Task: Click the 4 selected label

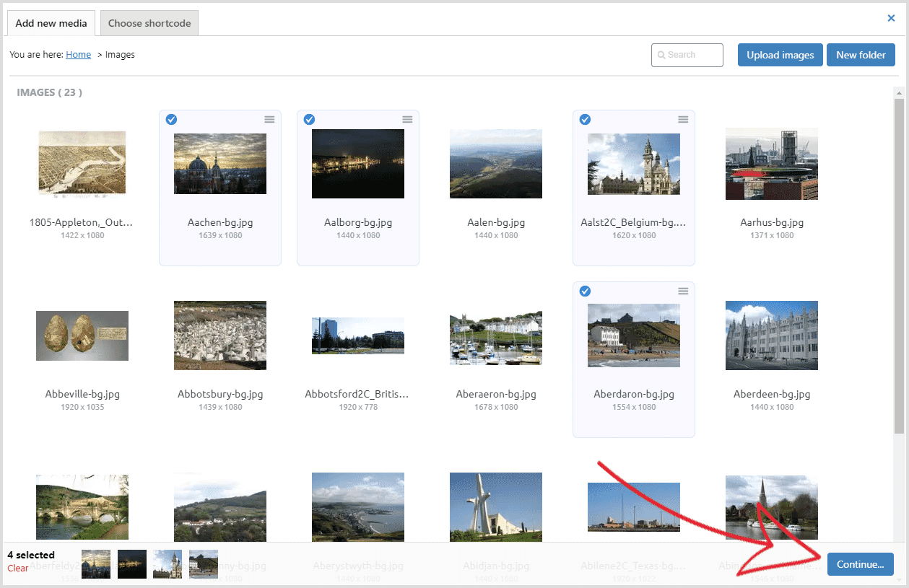Action: pyautogui.click(x=31, y=555)
